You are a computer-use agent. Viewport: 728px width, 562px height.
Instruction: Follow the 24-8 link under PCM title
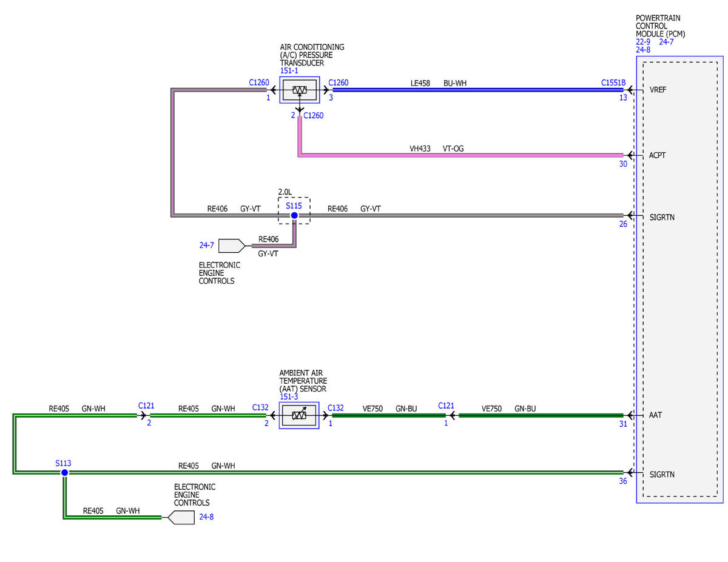coord(644,50)
